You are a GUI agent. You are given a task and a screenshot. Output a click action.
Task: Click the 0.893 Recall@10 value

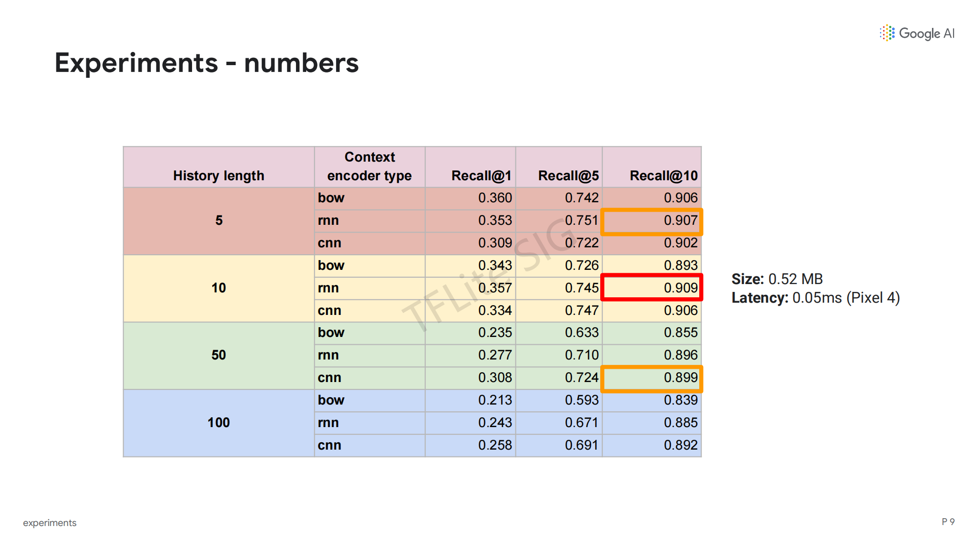click(x=681, y=265)
